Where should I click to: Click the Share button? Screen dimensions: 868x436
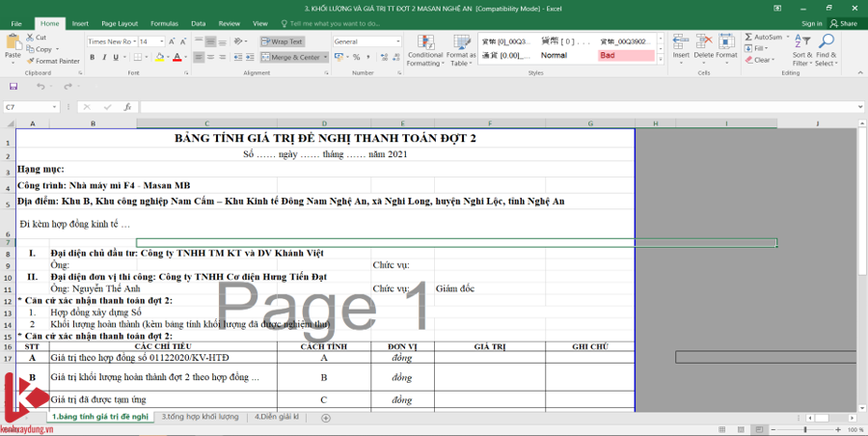tap(843, 23)
